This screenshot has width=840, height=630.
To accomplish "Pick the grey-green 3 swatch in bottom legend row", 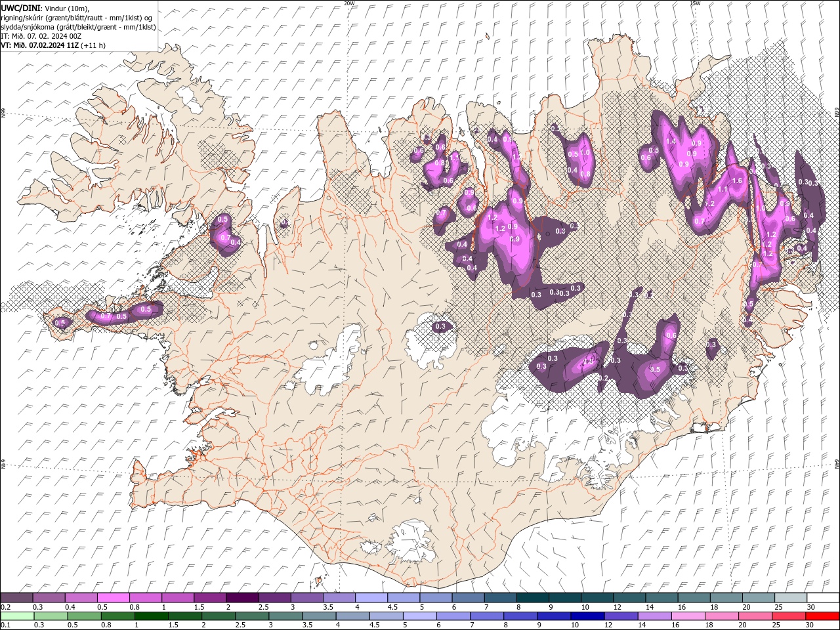I will (x=285, y=616).
